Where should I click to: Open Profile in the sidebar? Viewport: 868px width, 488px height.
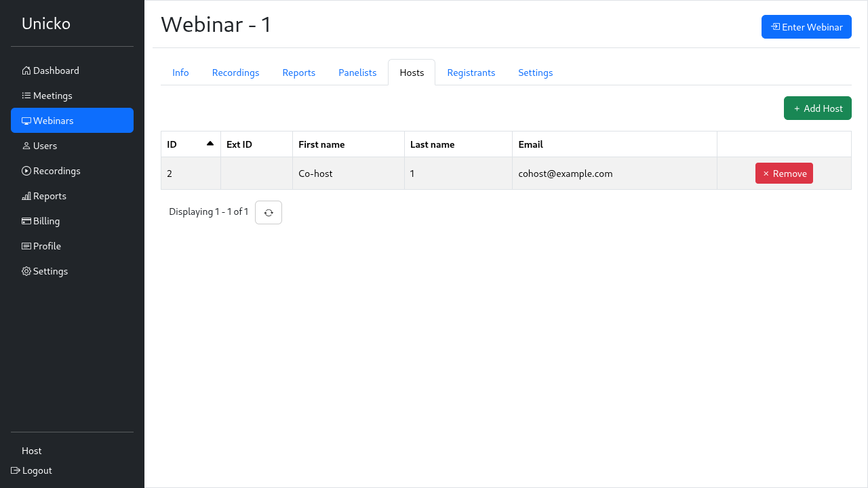[x=72, y=246]
